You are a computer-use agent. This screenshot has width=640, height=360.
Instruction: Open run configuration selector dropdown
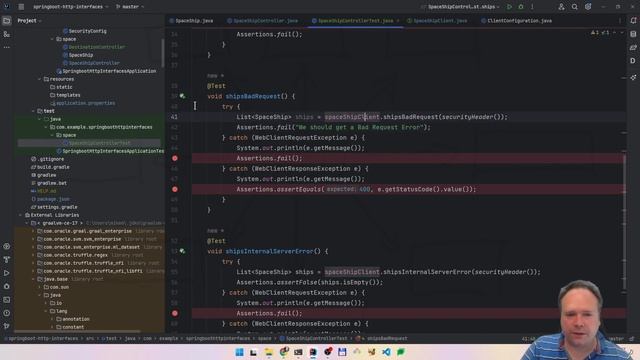point(460,7)
